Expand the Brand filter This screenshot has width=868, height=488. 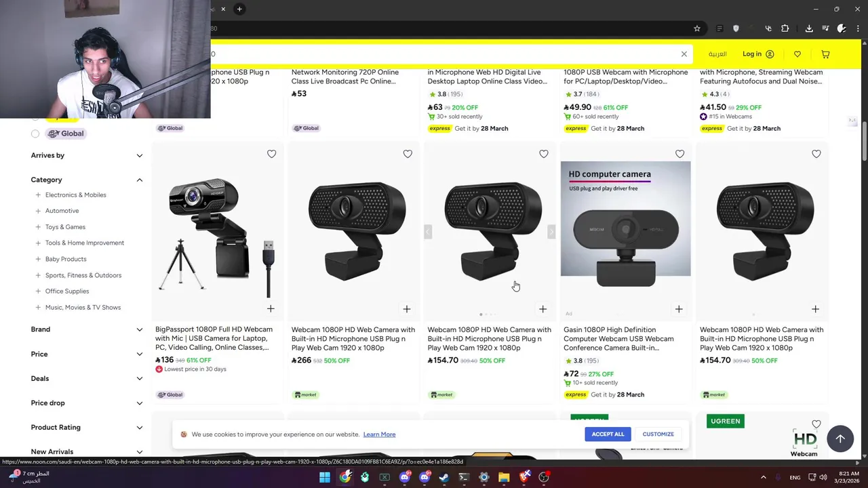[x=87, y=329]
